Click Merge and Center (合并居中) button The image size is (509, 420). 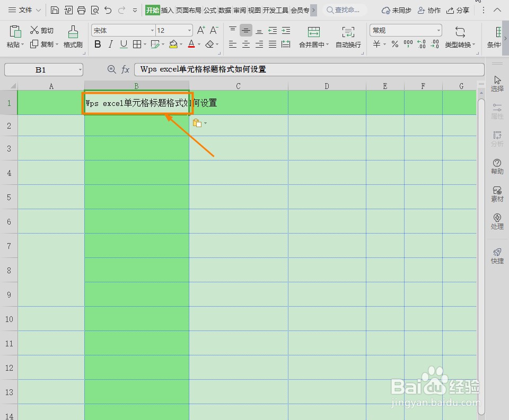click(314, 37)
